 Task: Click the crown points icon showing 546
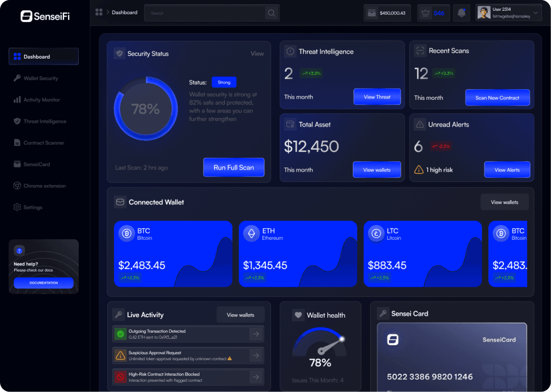click(x=425, y=13)
